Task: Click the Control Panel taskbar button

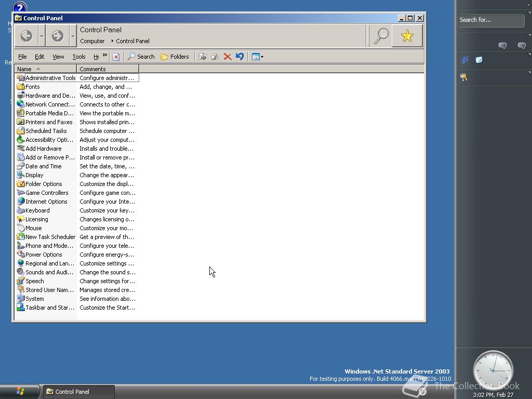Action: point(79,392)
